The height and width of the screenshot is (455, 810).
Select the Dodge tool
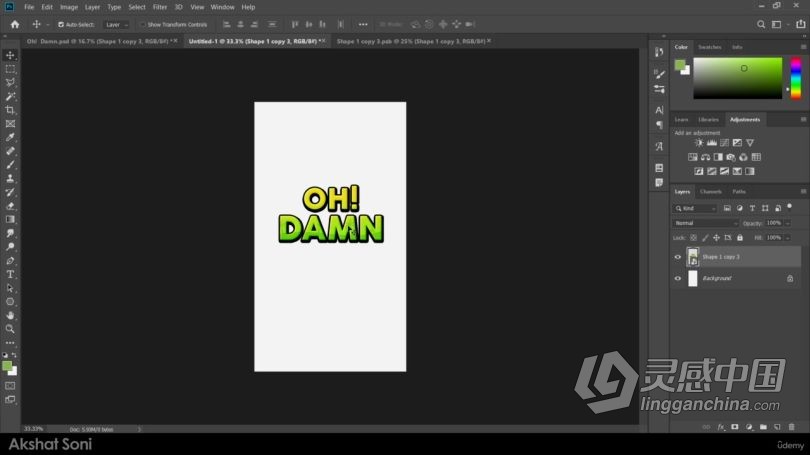tap(10, 247)
